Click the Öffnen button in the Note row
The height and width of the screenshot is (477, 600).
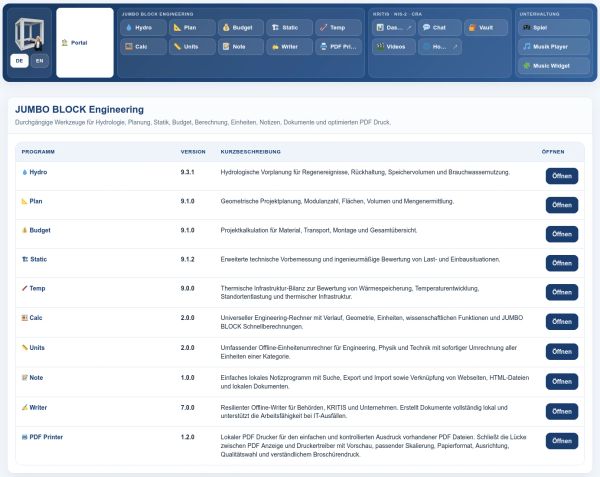coord(562,381)
